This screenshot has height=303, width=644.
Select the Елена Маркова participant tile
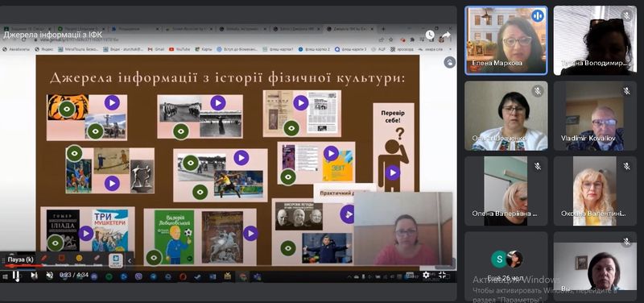click(506, 40)
